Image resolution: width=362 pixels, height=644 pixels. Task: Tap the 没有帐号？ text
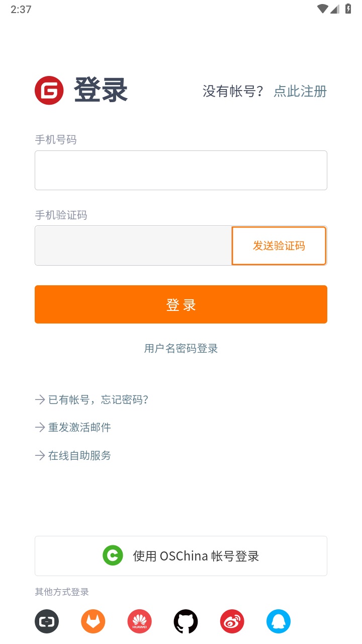(233, 91)
